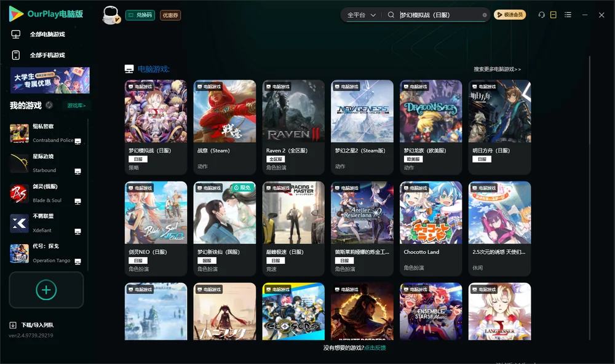Open the 战意 (Steam) game card
This screenshot has width=615, height=364.
pyautogui.click(x=224, y=127)
